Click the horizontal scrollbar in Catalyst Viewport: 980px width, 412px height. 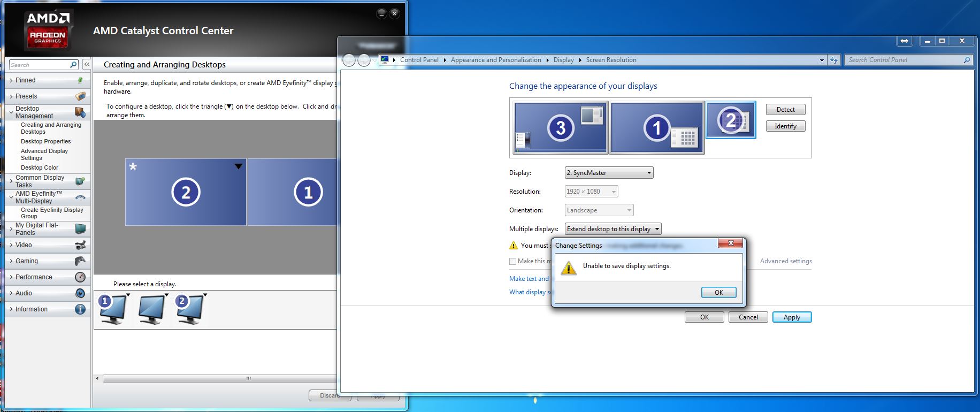point(219,378)
